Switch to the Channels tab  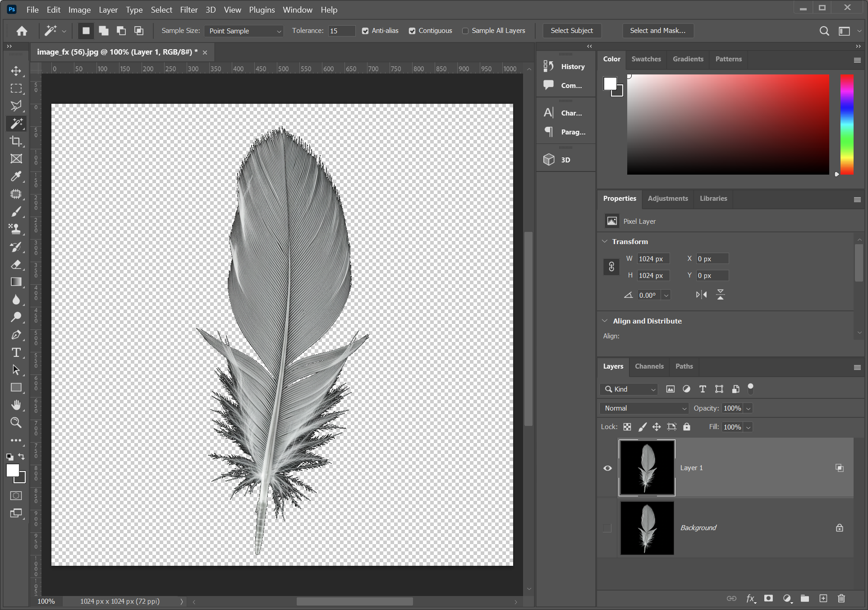(649, 366)
